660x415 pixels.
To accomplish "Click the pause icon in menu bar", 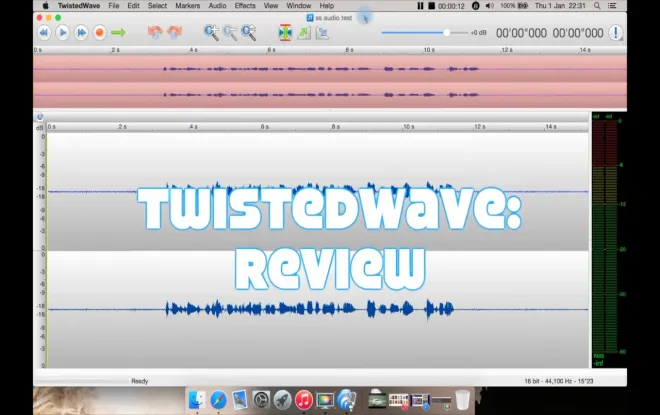I will click(x=420, y=5).
